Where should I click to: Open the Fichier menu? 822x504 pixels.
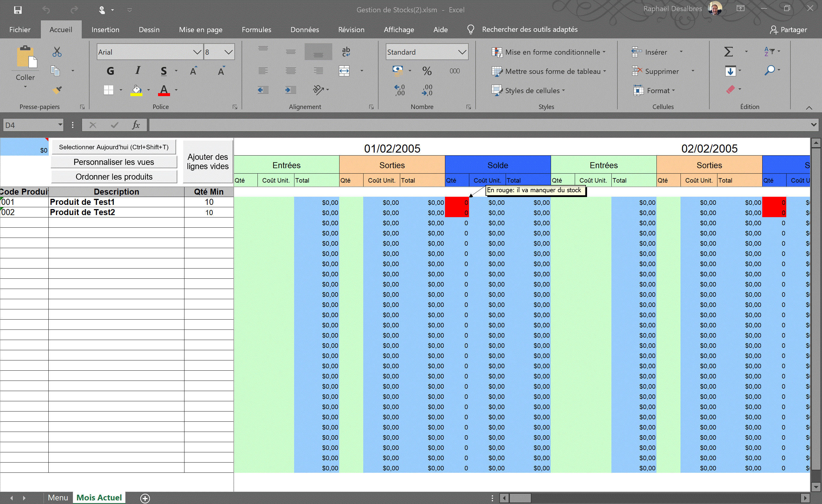coord(20,29)
